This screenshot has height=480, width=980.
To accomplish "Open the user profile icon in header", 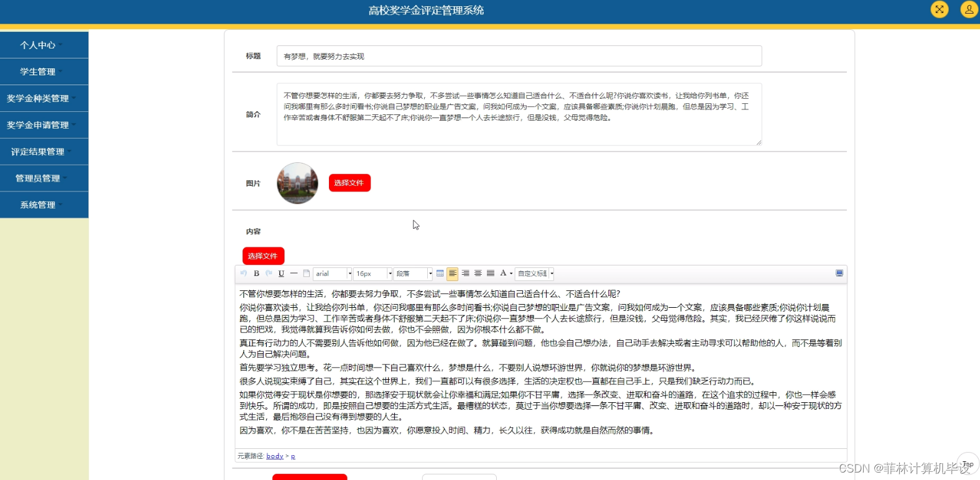I will 969,9.
